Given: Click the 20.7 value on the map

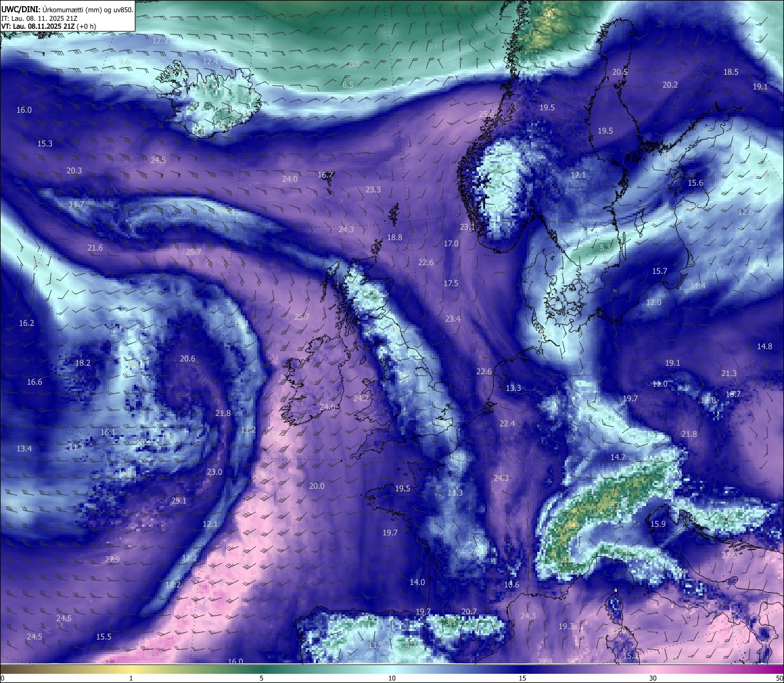Looking at the screenshot, I should point(469,612).
